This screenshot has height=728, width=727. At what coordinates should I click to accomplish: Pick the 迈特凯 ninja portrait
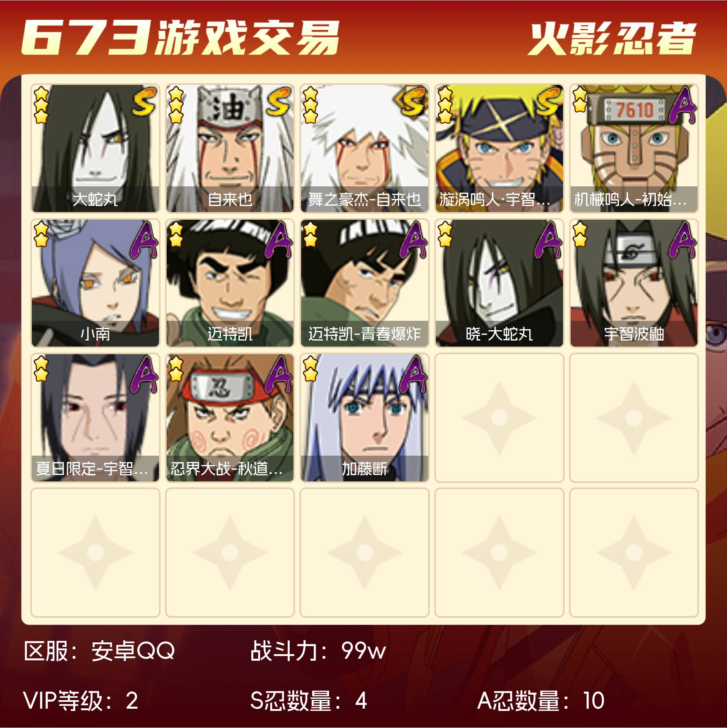230,283
